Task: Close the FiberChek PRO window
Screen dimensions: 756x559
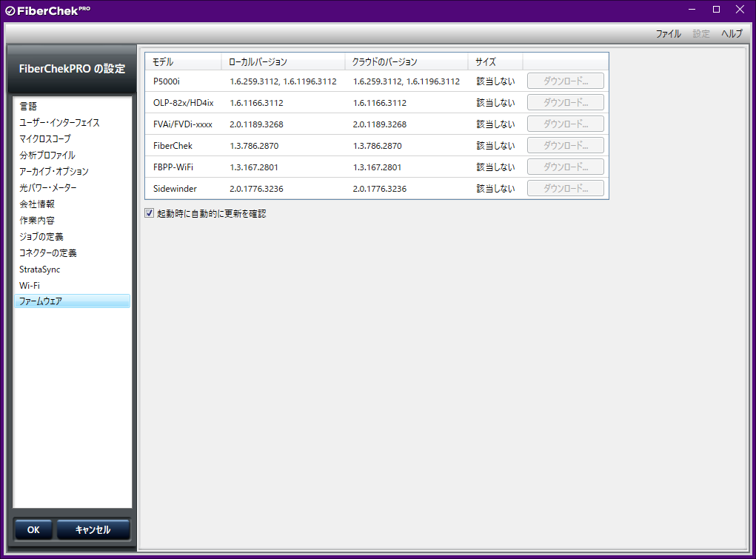Action: [x=740, y=10]
